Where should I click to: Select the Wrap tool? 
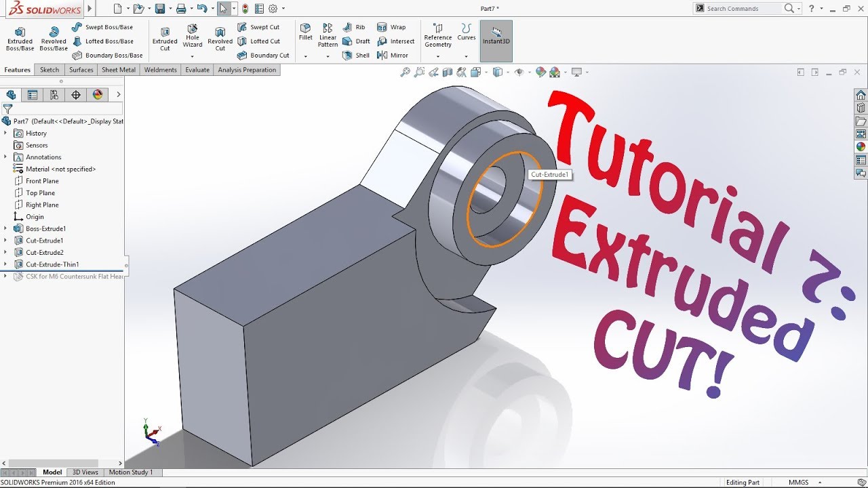pyautogui.click(x=391, y=27)
